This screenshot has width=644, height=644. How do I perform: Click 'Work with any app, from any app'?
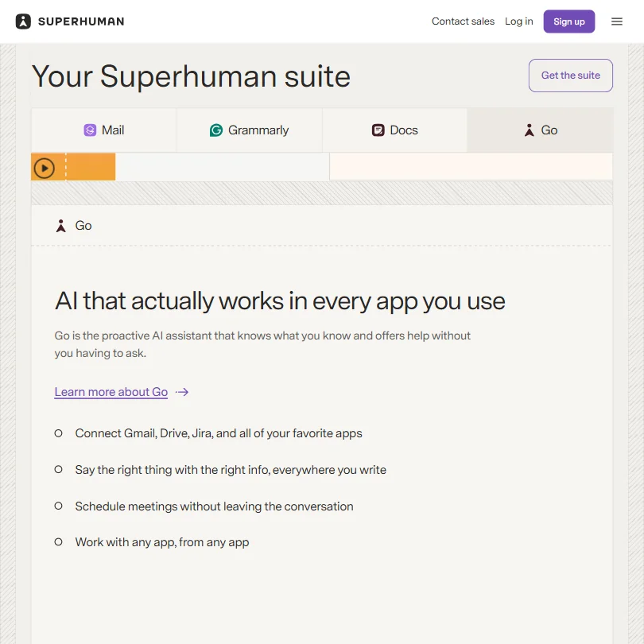[x=162, y=542]
